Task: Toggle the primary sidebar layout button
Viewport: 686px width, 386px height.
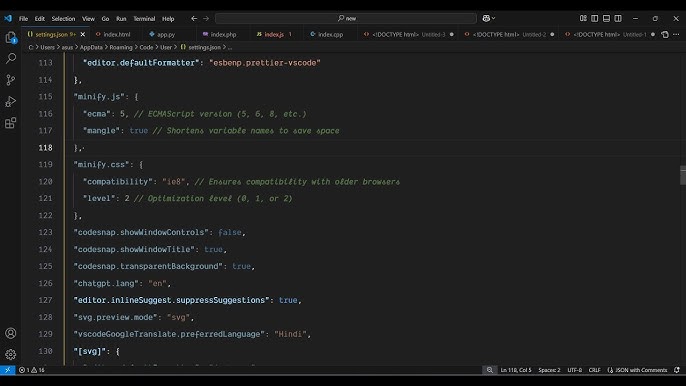Action: [x=595, y=18]
